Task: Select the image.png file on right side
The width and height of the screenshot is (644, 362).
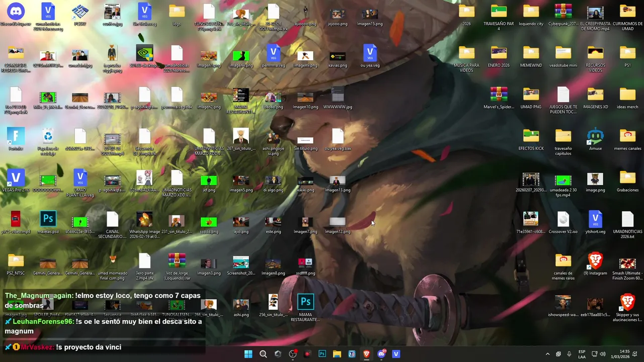Action: coord(595,178)
